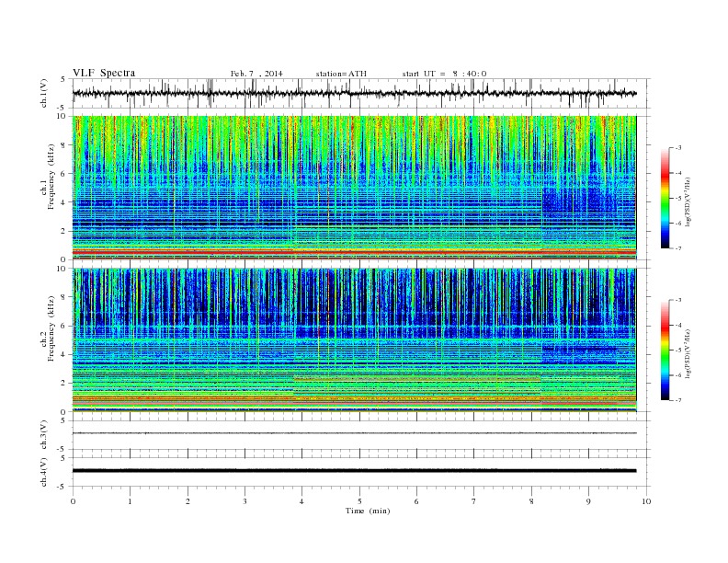This screenshot has height=563, width=728.
Task: Click the ch.2 spectrogram color bar
Action: pos(665,350)
